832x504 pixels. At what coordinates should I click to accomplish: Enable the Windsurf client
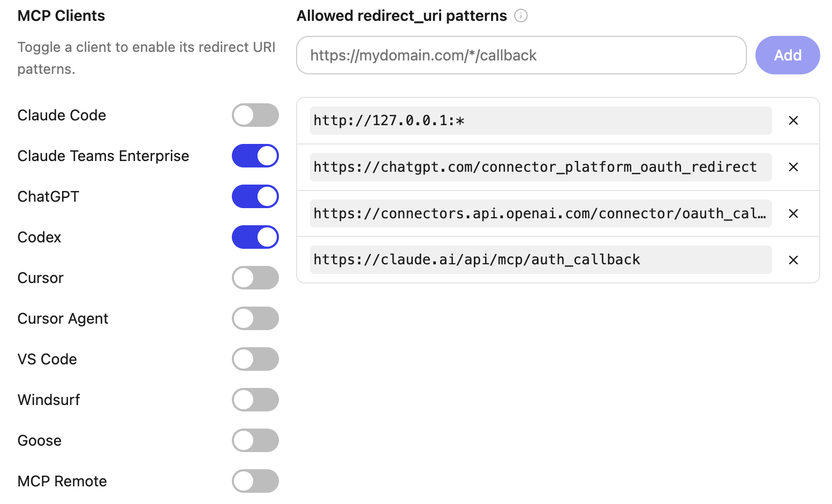[255, 400]
